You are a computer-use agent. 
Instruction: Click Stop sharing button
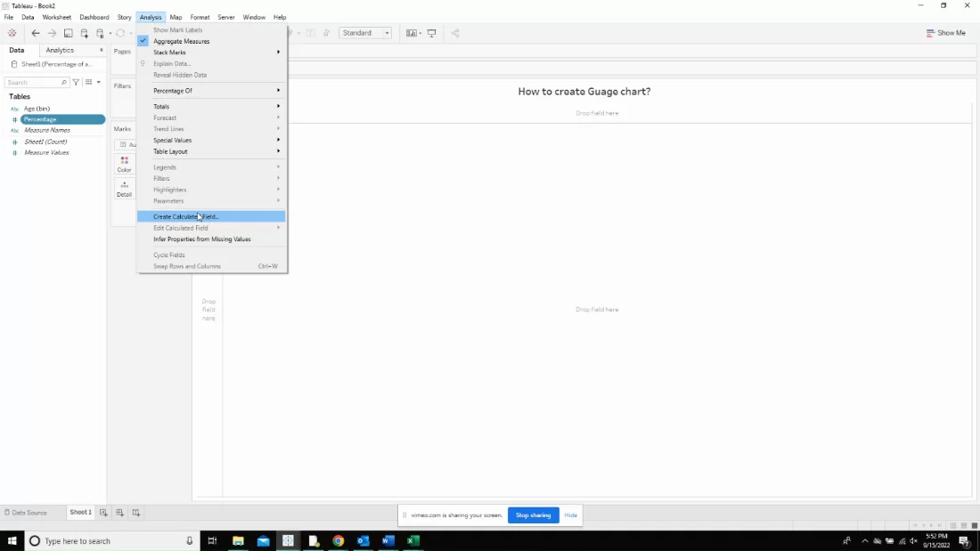coord(533,515)
